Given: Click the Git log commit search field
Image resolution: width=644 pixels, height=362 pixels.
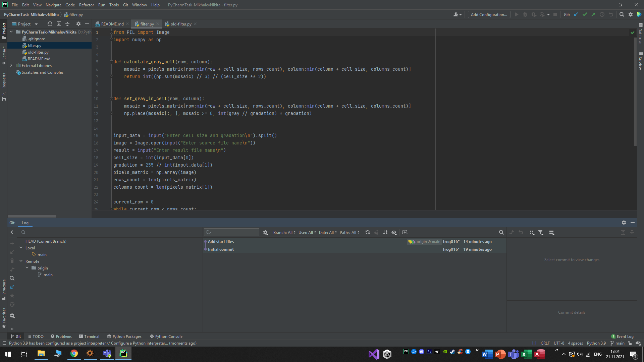Looking at the screenshot, I should (231, 233).
